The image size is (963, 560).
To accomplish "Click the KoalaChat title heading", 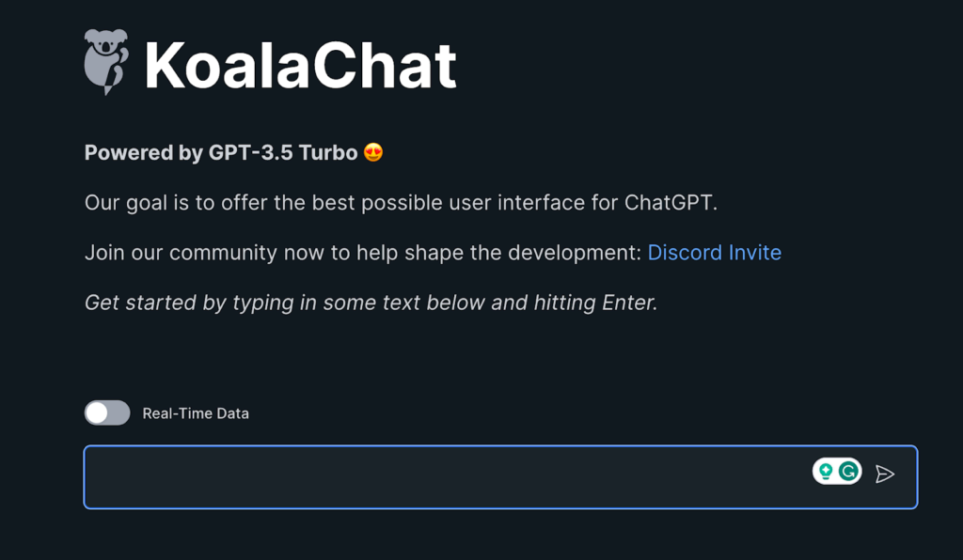I will click(x=300, y=65).
